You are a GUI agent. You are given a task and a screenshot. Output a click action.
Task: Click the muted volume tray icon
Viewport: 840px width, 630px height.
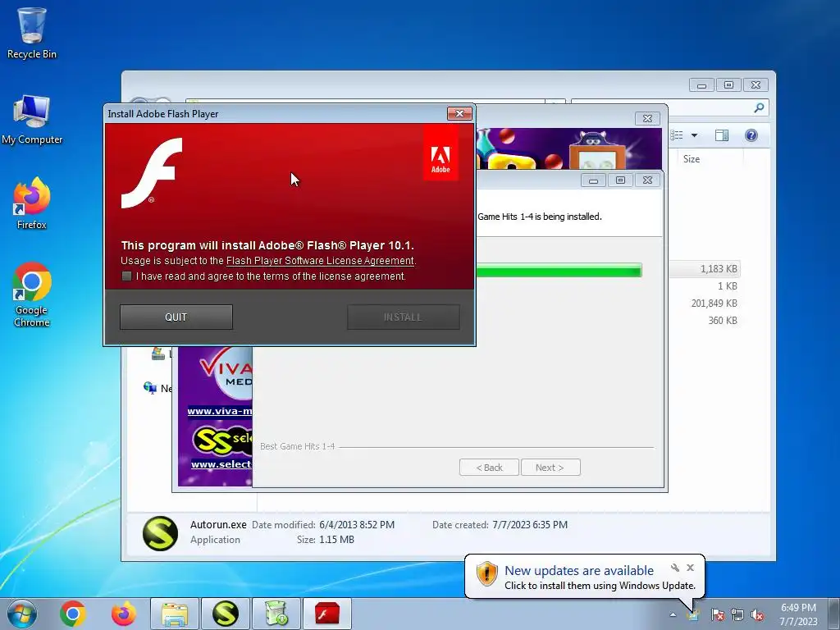pyautogui.click(x=757, y=614)
